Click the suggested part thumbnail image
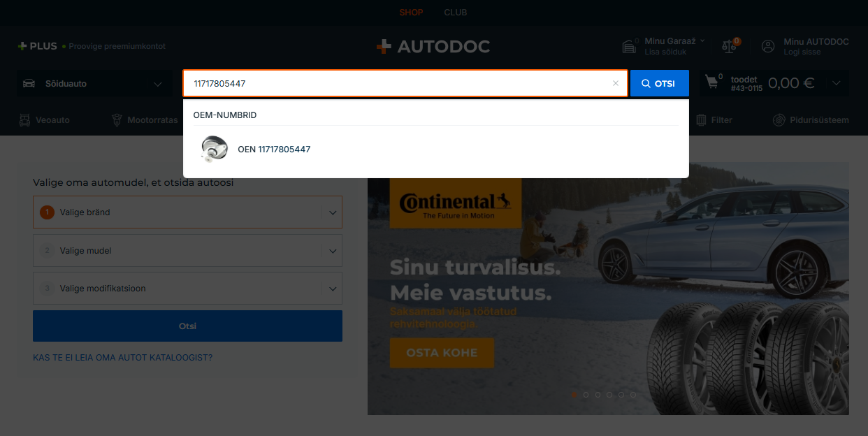This screenshot has width=868, height=436. coord(215,150)
